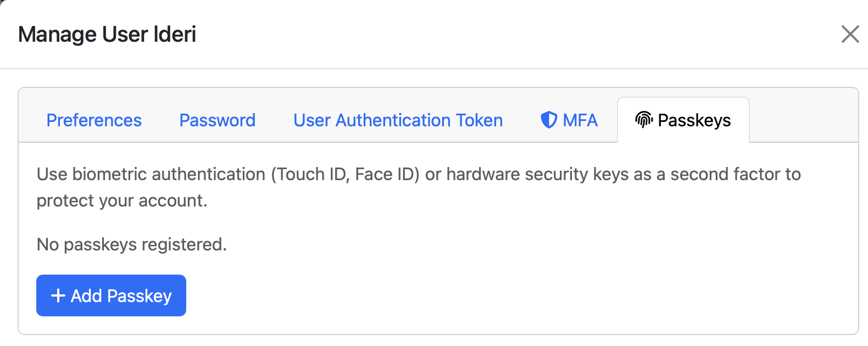This screenshot has width=868, height=346.
Task: Click the X icon to close the dialog
Action: (x=850, y=34)
